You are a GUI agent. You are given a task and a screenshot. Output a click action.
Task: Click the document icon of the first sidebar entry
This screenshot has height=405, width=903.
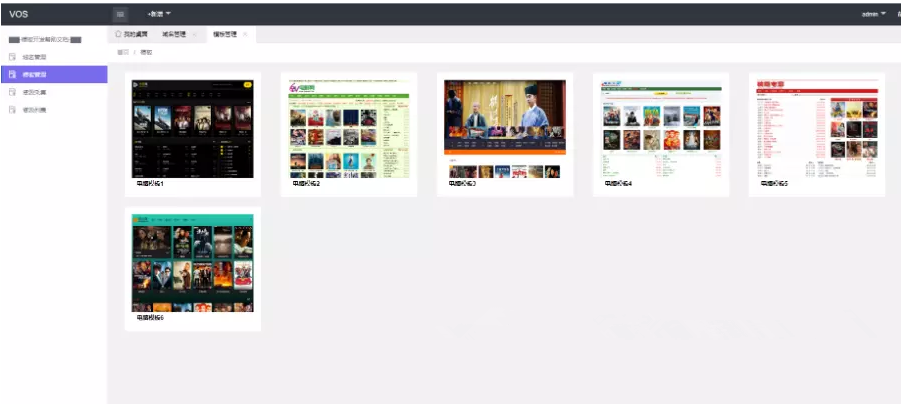[x=12, y=57]
